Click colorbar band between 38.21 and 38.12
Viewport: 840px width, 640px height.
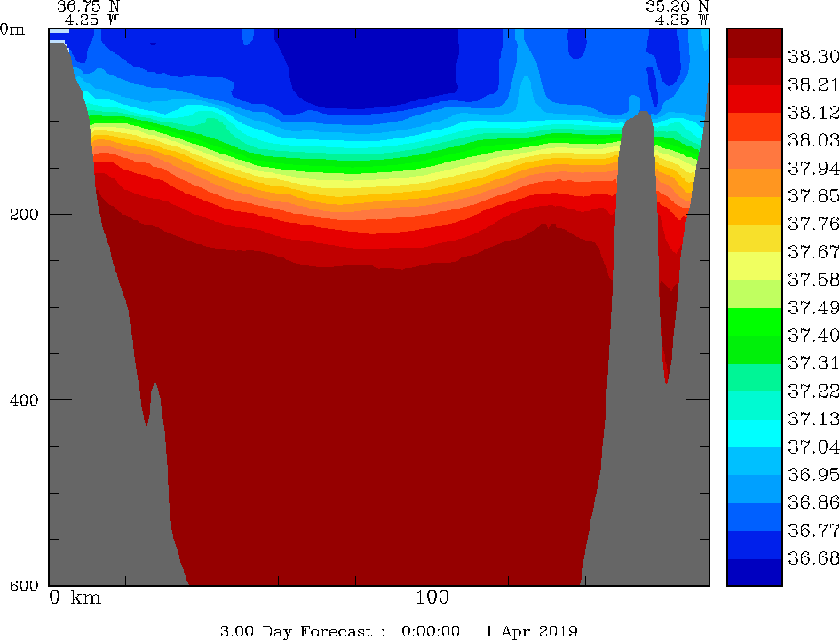click(754, 99)
